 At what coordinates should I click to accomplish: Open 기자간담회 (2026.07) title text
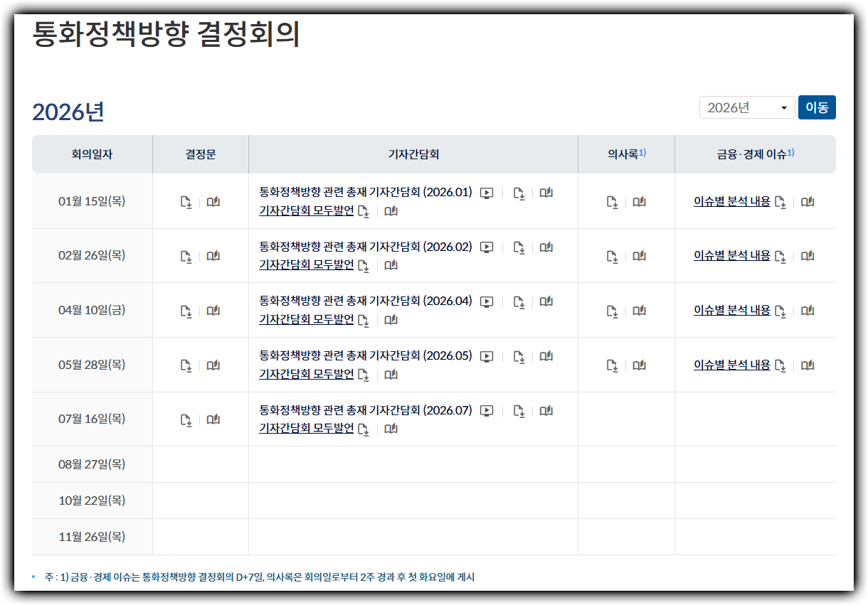[366, 410]
